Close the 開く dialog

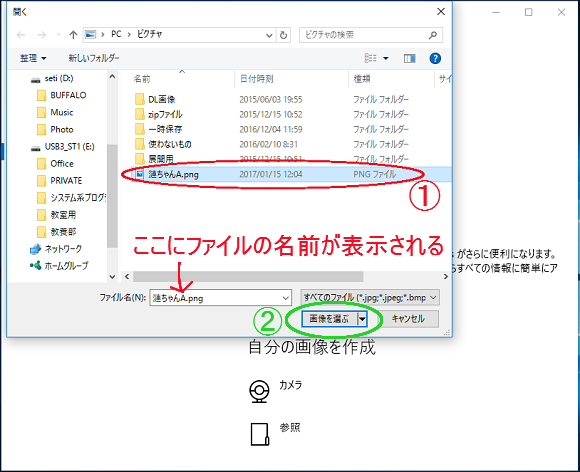(x=441, y=12)
